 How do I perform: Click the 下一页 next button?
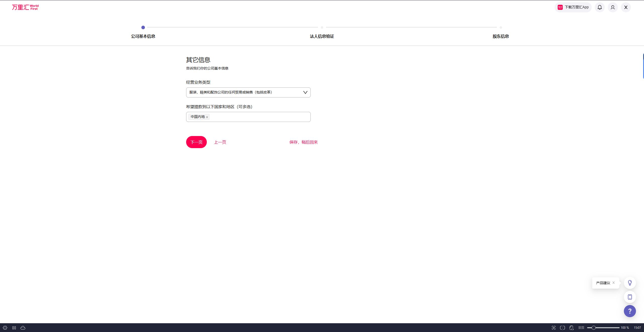tap(196, 142)
